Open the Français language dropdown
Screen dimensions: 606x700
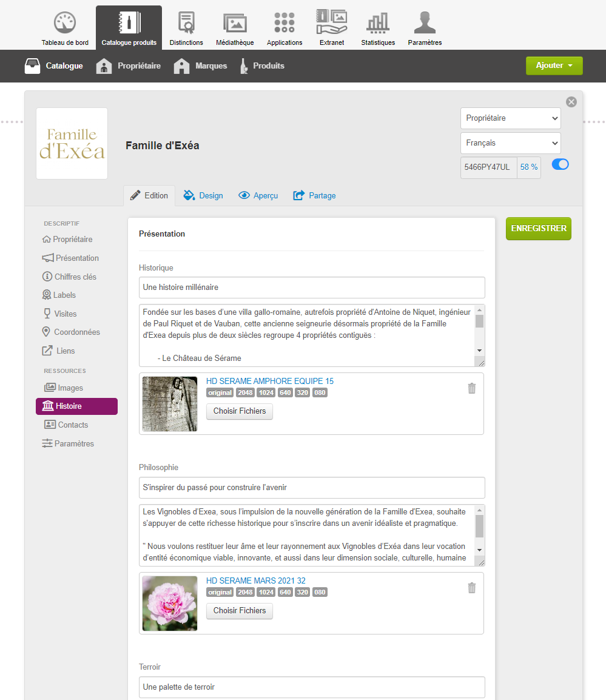[510, 143]
